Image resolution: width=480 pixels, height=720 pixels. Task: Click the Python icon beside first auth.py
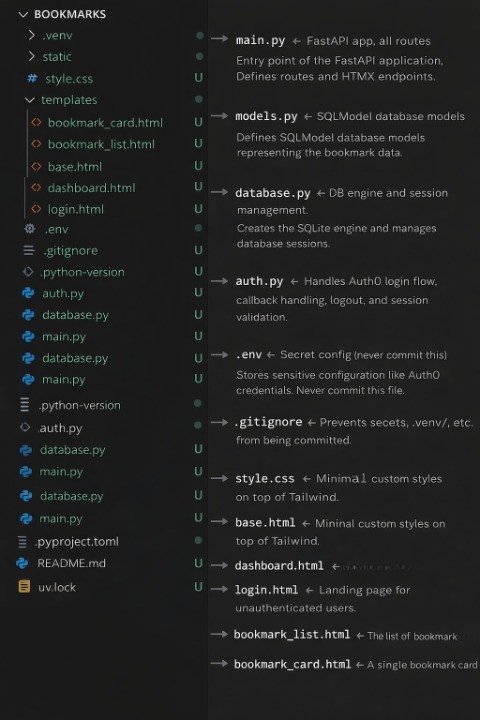pos(28,293)
